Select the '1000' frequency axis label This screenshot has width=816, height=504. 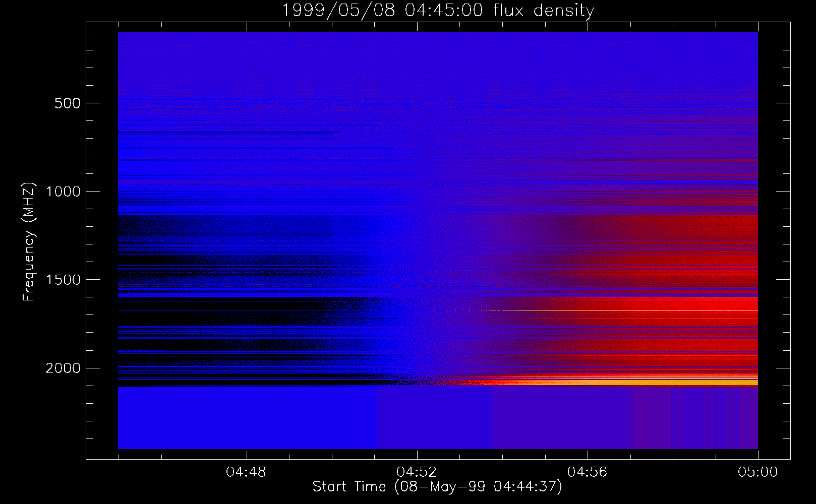click(x=63, y=192)
